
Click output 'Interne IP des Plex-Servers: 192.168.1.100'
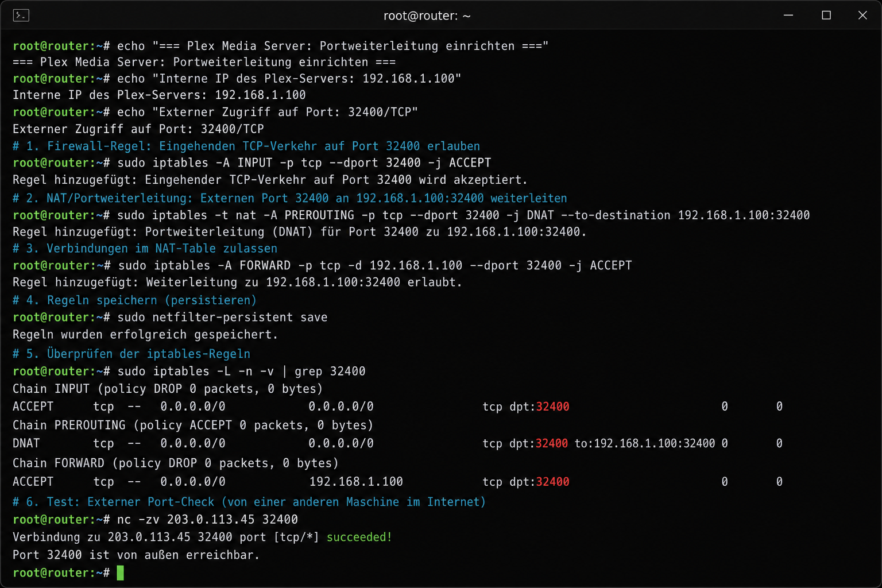159,95
